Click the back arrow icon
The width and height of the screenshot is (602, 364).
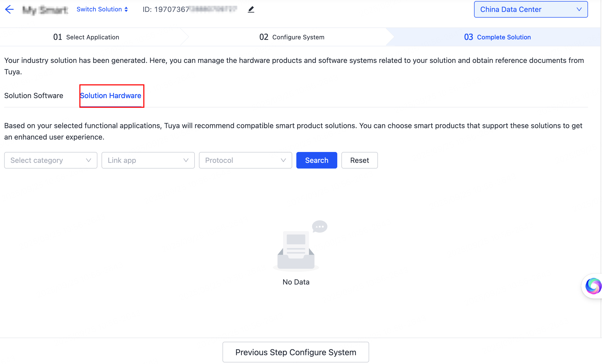click(x=9, y=10)
